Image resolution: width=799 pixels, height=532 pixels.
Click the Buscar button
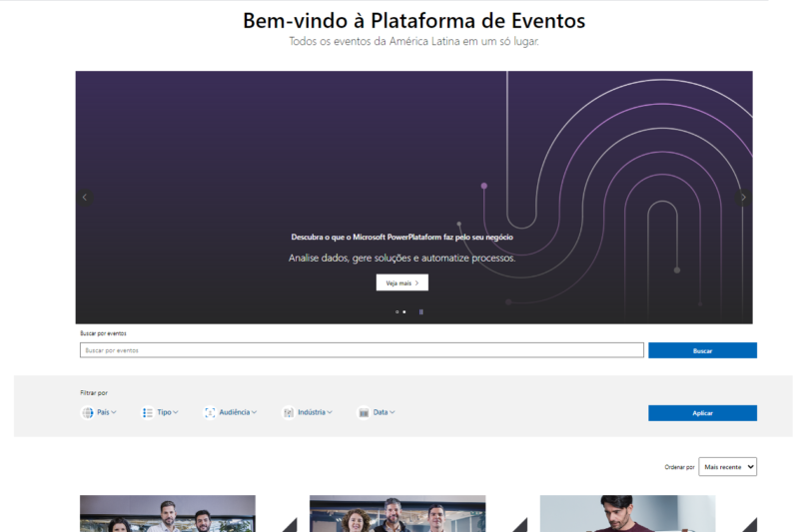coord(702,350)
